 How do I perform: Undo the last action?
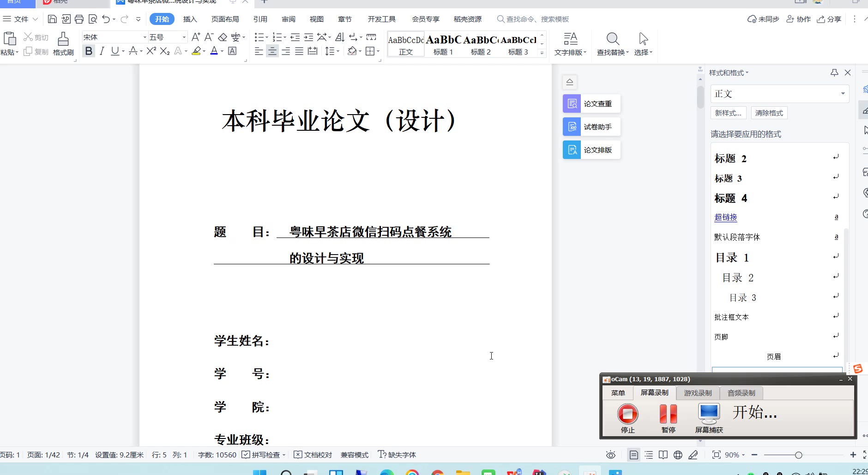[x=106, y=19]
